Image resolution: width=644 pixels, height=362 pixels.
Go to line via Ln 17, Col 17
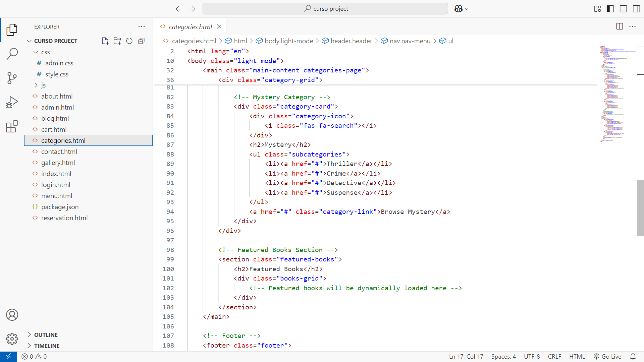[466, 357]
